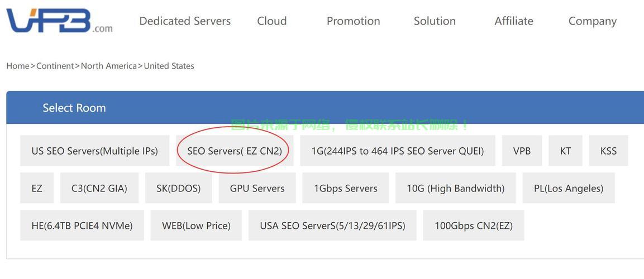Select the KT room button

[x=565, y=151]
